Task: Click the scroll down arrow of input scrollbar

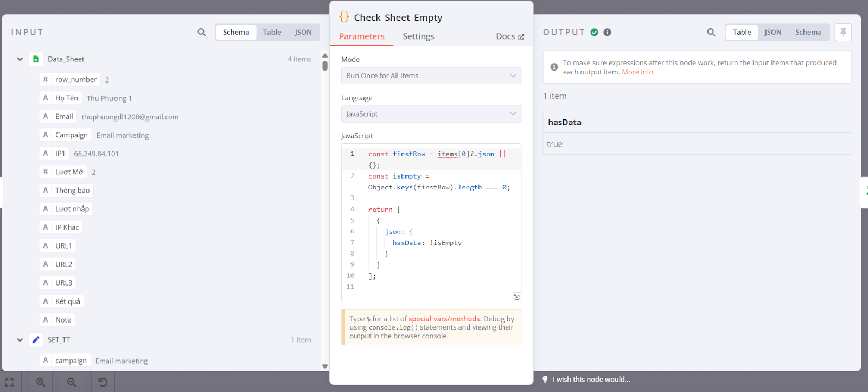Action: click(325, 366)
